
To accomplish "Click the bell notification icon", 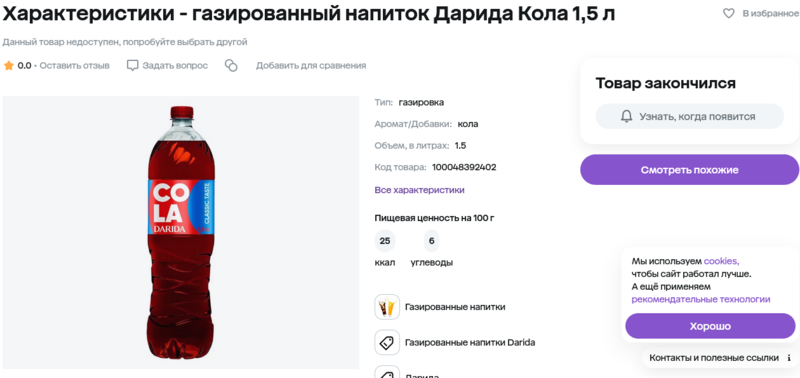I will 627,116.
